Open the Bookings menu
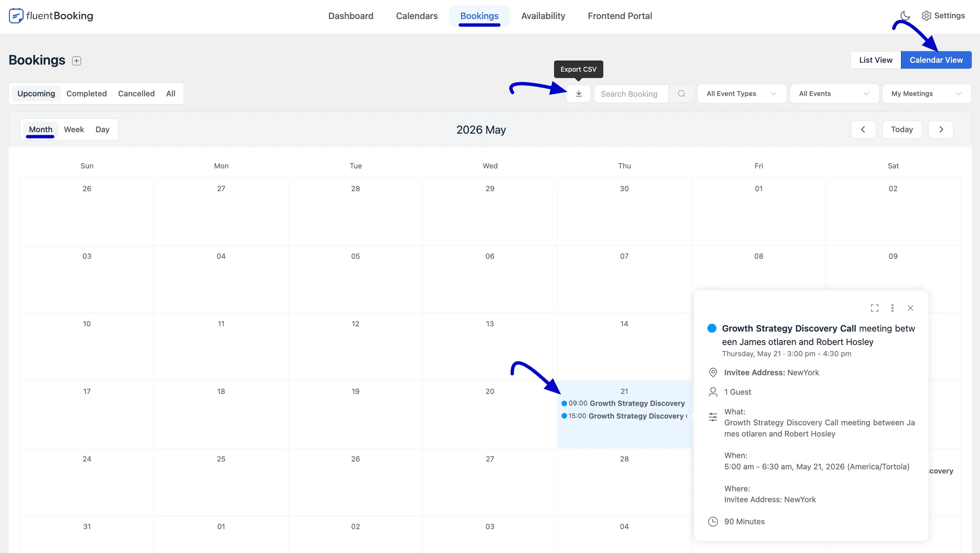The height and width of the screenshot is (553, 980). (479, 16)
